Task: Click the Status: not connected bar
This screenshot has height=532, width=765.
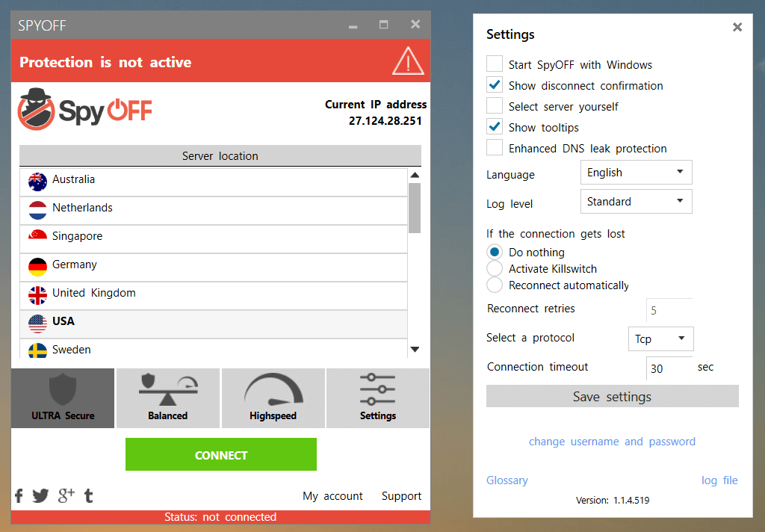Action: (220, 517)
